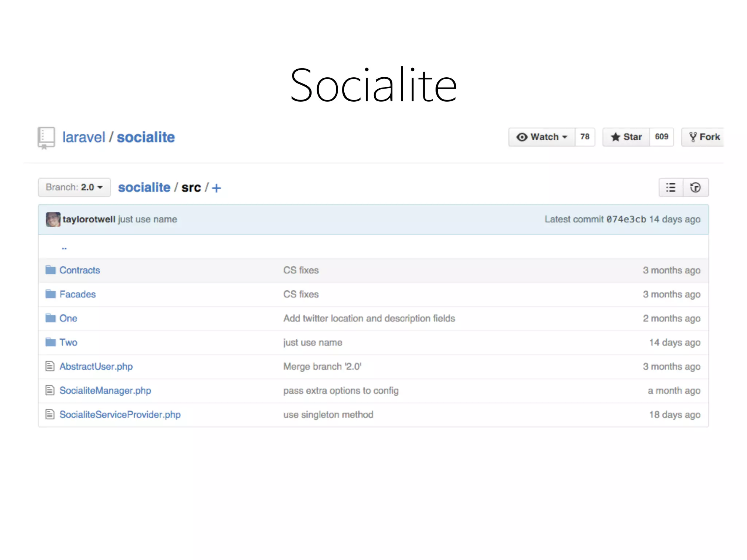Image resolution: width=747 pixels, height=560 pixels.
Task: Click the SocialiteServiceProvider.php file icon
Action: tap(50, 414)
